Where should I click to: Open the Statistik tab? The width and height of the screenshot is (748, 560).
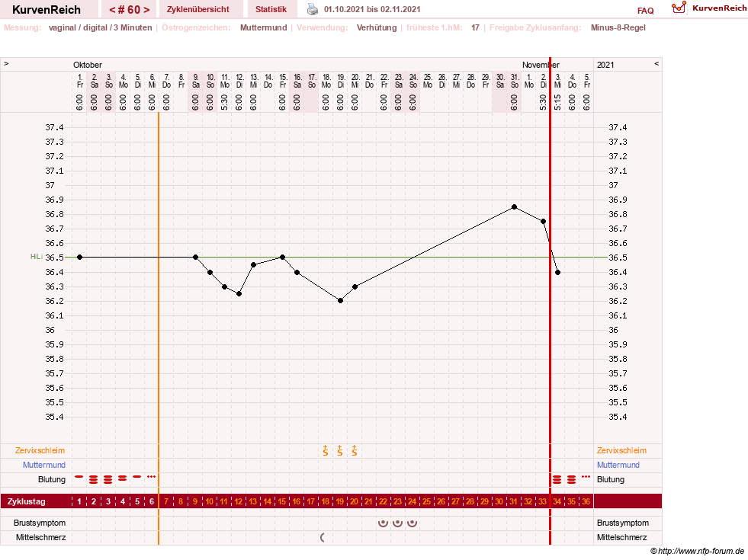click(x=271, y=9)
